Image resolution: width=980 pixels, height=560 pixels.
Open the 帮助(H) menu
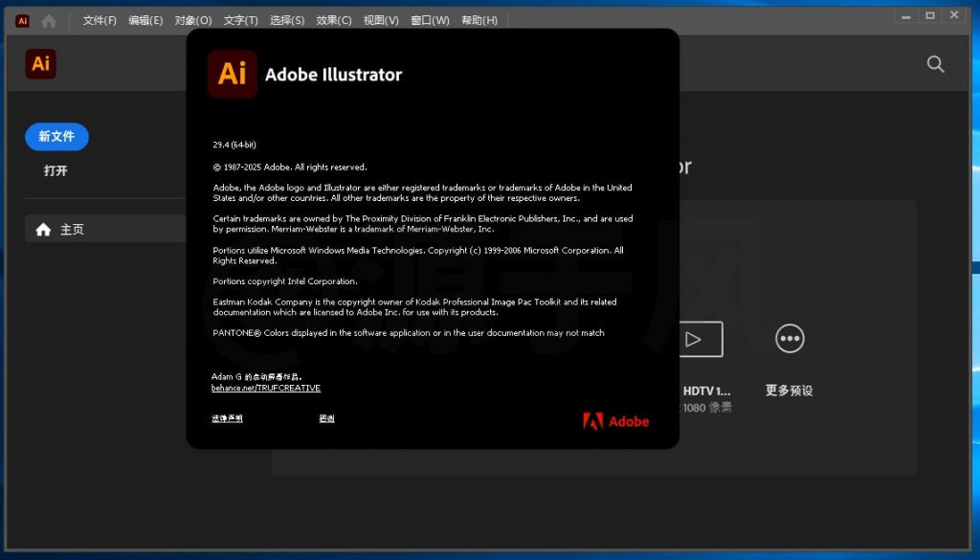click(x=479, y=21)
